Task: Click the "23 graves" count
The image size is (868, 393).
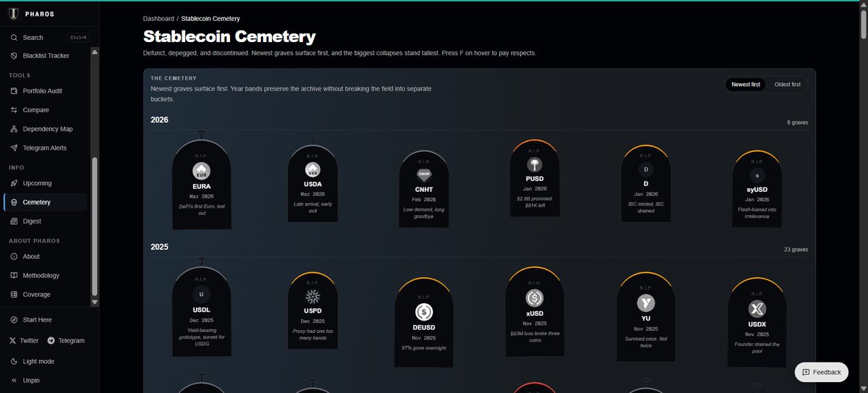Action: [796, 250]
